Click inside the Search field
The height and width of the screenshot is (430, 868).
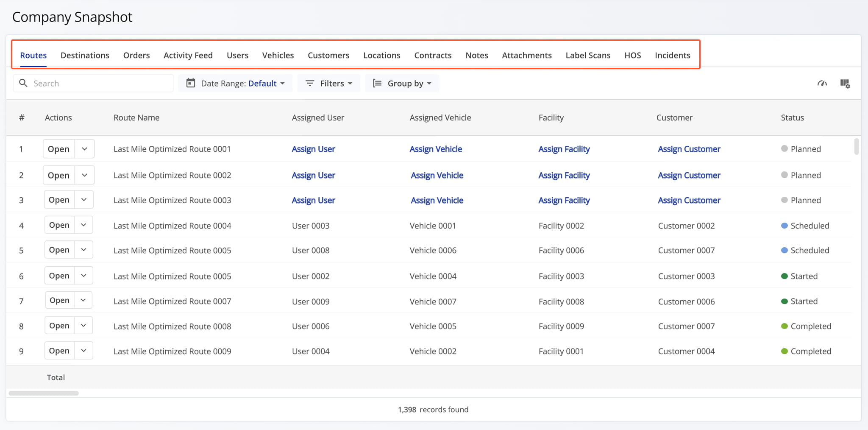(x=93, y=83)
